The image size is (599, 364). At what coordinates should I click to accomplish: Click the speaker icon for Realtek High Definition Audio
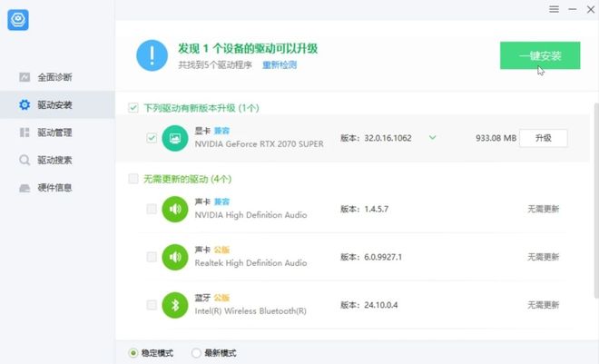coord(175,257)
